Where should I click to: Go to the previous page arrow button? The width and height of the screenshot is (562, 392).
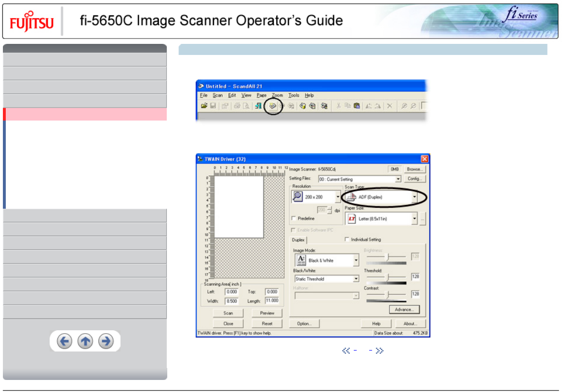click(65, 341)
